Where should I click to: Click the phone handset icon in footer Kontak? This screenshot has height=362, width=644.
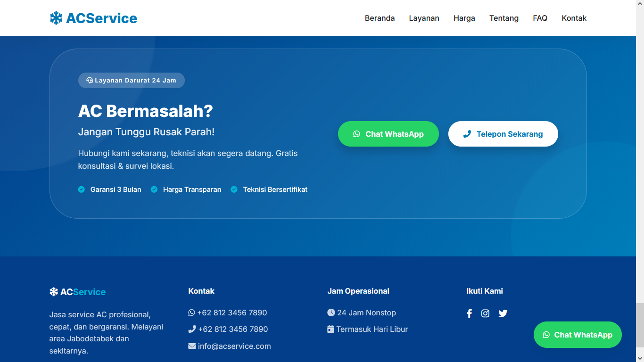coord(192,329)
